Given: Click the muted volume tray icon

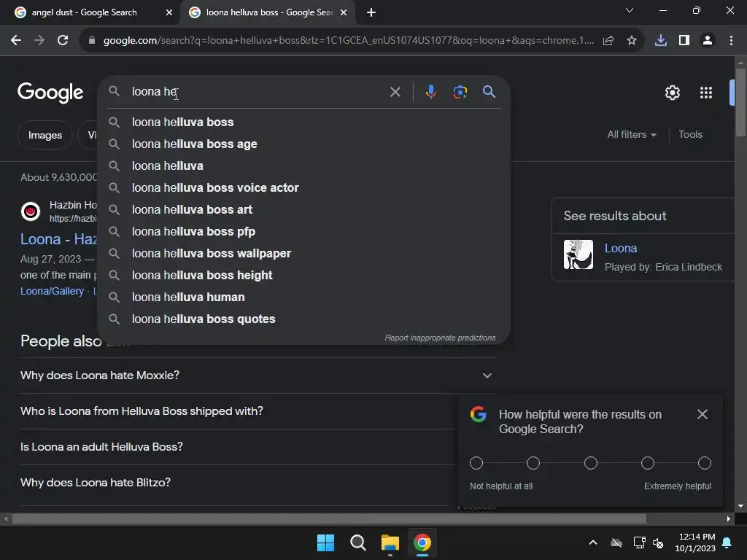Looking at the screenshot, I should 659,542.
